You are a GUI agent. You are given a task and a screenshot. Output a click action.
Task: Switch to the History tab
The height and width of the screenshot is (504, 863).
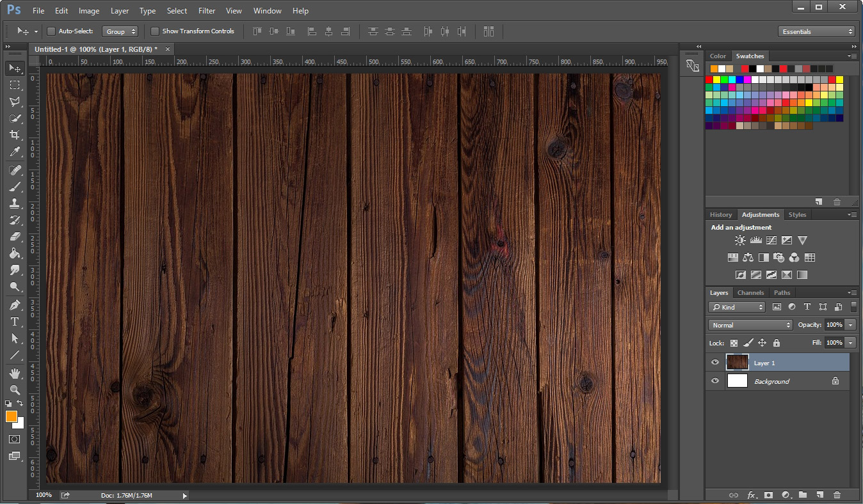[720, 215]
